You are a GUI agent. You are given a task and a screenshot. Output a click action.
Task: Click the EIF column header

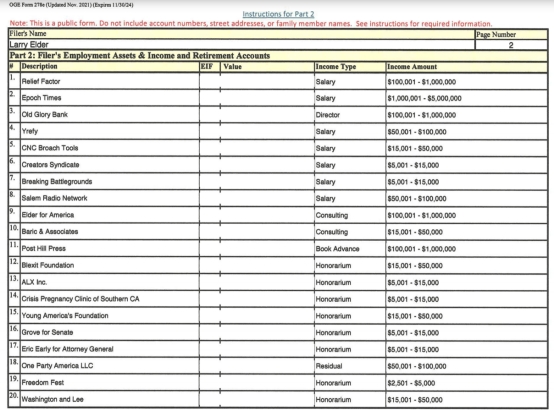point(210,66)
